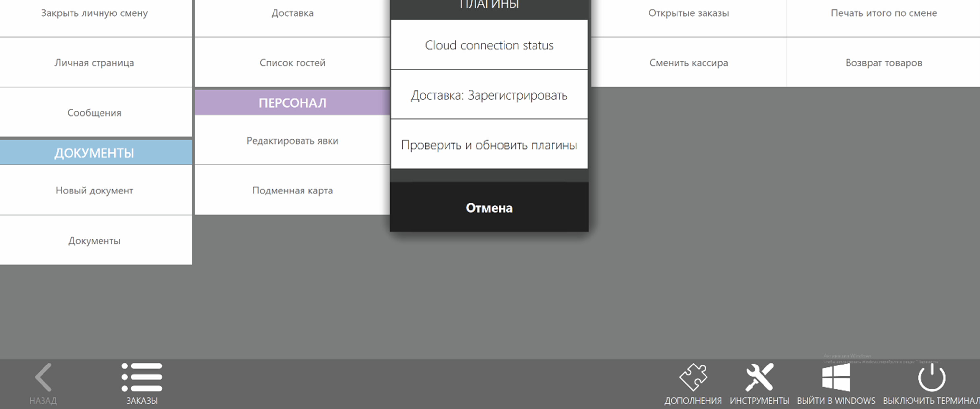This screenshot has width=980, height=409.
Task: Click Сменить кассира
Action: point(688,63)
